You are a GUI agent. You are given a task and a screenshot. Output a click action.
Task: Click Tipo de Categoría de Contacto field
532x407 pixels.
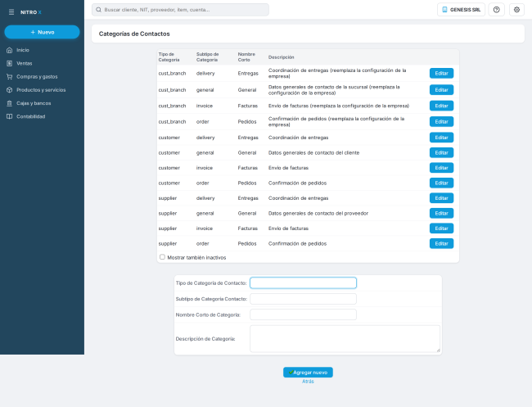(304, 283)
